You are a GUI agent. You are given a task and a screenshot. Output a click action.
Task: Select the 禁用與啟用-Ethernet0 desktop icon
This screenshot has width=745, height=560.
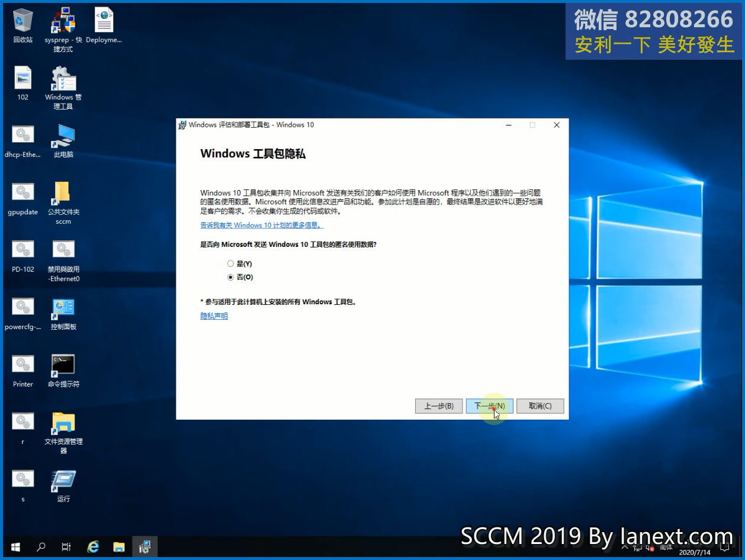pos(63,261)
